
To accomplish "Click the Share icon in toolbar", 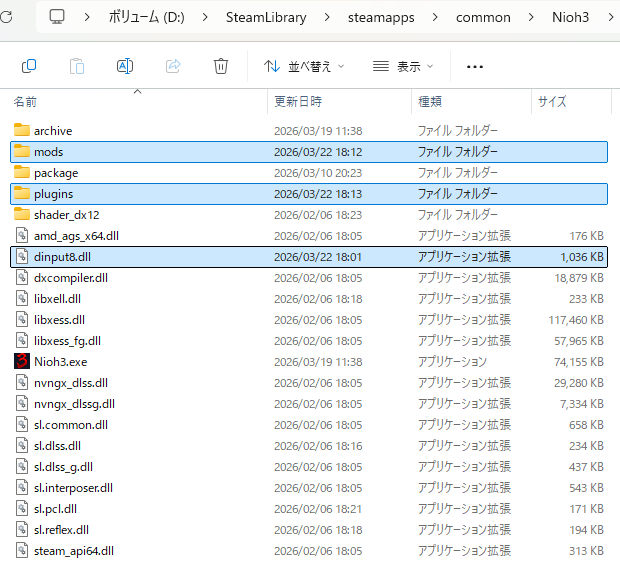I will 173,66.
